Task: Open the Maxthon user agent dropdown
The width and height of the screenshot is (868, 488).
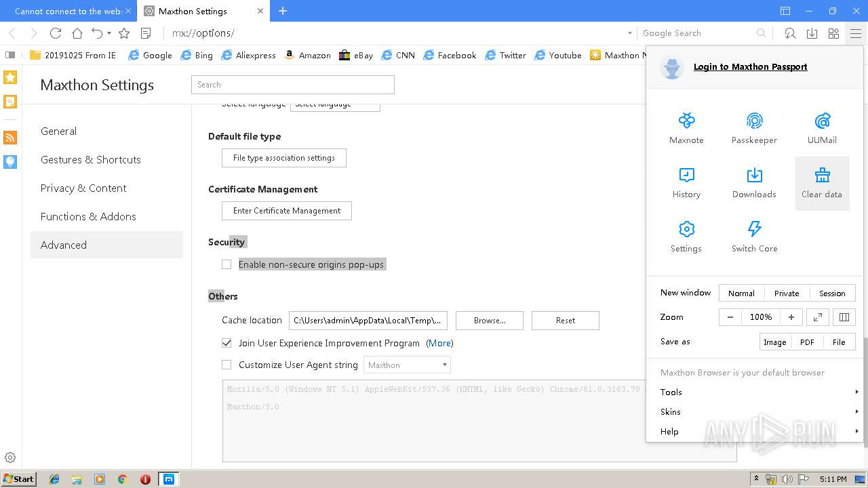Action: coord(407,365)
